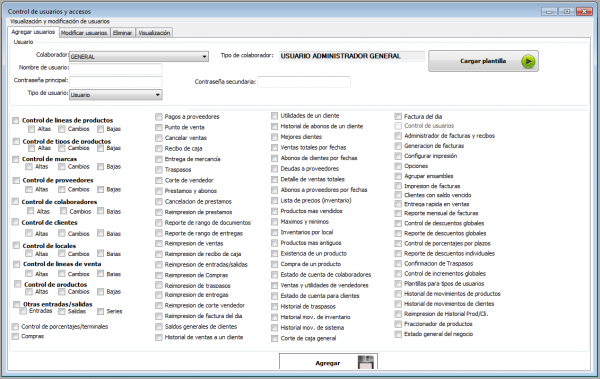Click the Contraseña secundaria input field
The width and height of the screenshot is (600, 379).
[x=304, y=82]
